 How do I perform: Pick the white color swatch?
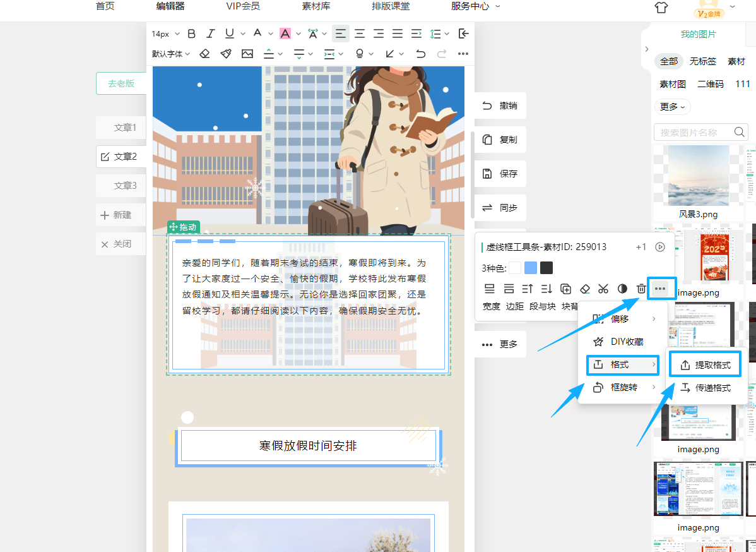coord(515,268)
